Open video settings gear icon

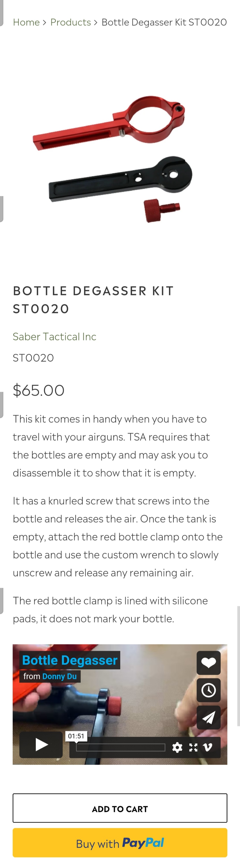click(177, 747)
